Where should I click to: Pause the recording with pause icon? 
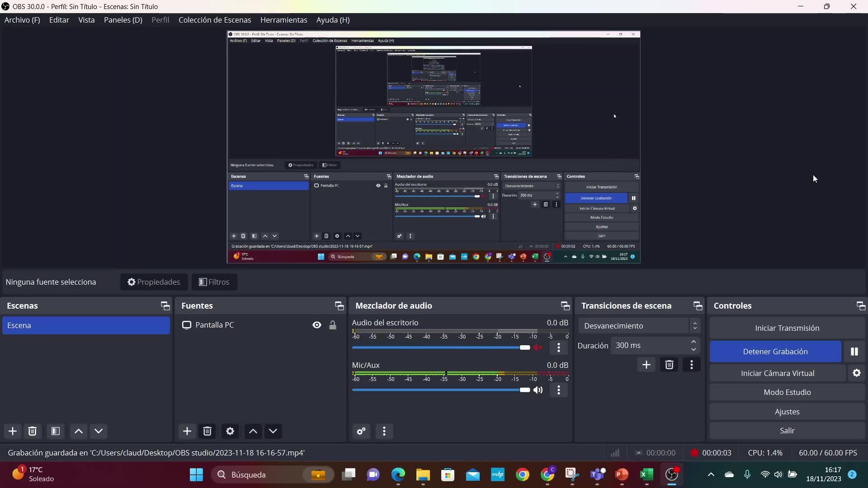pos(854,352)
